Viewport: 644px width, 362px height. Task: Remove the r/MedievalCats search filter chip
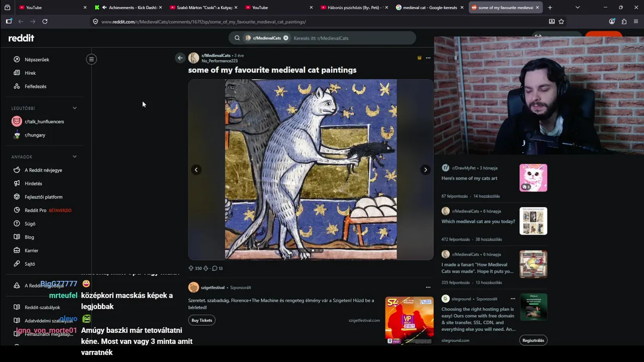(x=286, y=38)
